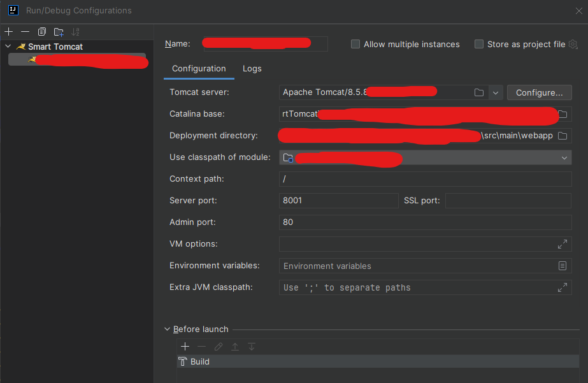
Task: Click the Smart Tomcat cat icon
Action: [21, 47]
